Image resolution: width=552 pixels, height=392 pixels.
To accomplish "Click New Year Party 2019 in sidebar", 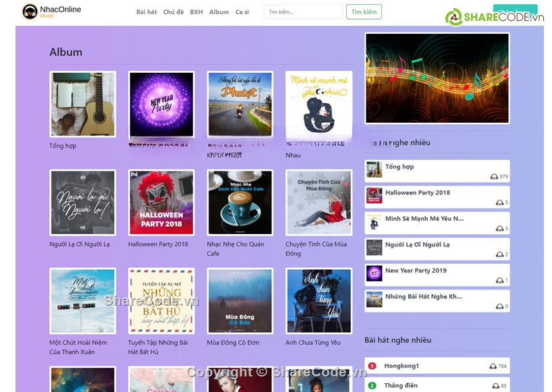I will [x=416, y=271].
